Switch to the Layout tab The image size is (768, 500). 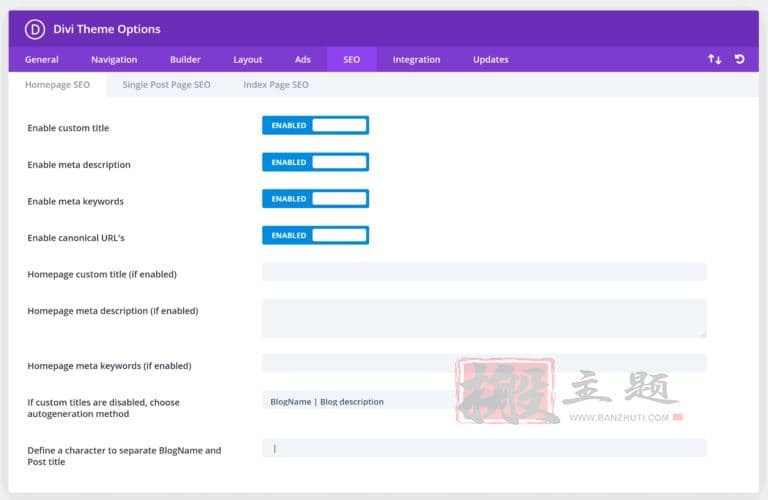click(x=248, y=60)
